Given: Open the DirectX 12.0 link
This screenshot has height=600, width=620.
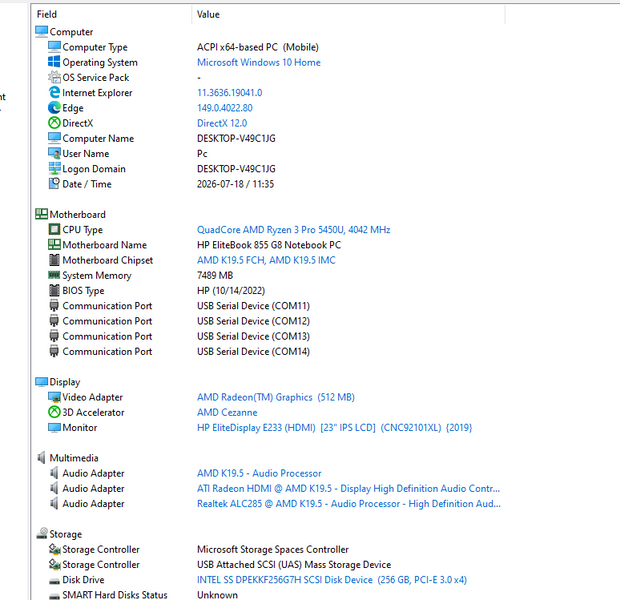Looking at the screenshot, I should click(x=222, y=123).
